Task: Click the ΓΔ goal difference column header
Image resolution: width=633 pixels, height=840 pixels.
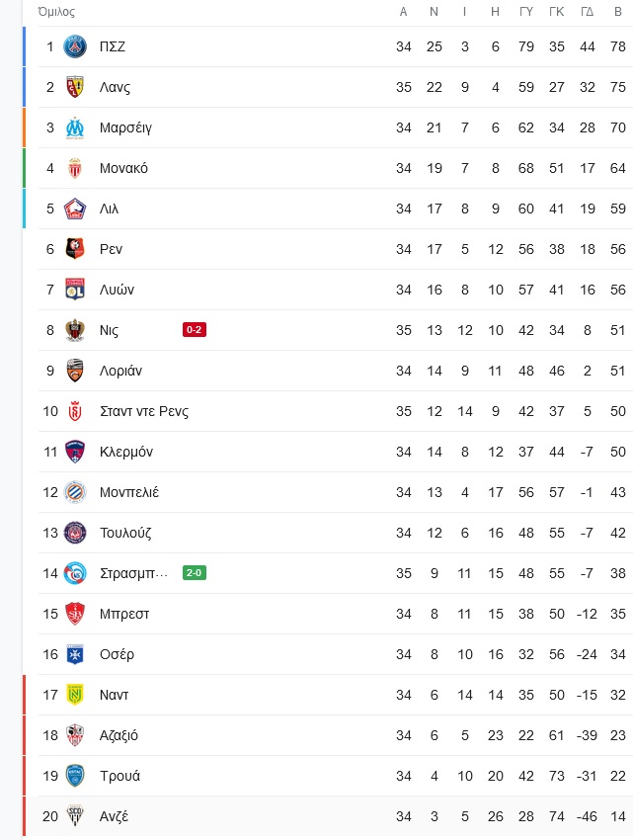Action: (x=588, y=12)
